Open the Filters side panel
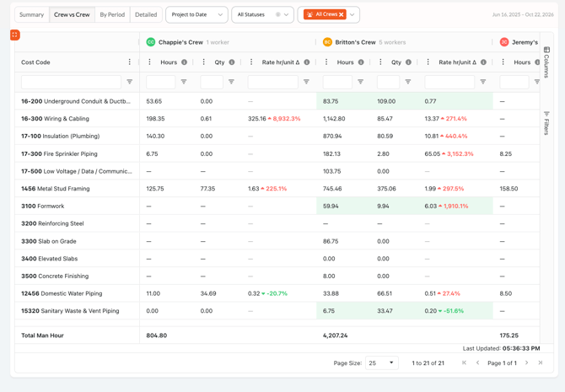Image resolution: width=565 pixels, height=392 pixels. [546, 123]
